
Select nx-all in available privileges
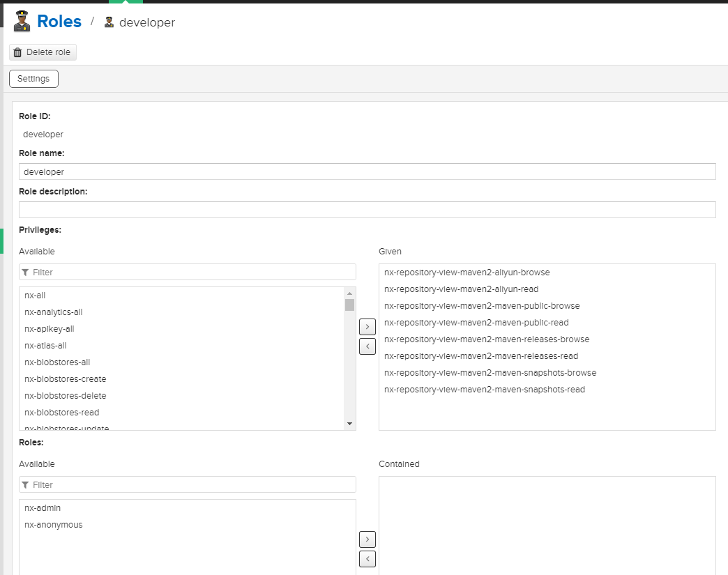click(x=35, y=296)
